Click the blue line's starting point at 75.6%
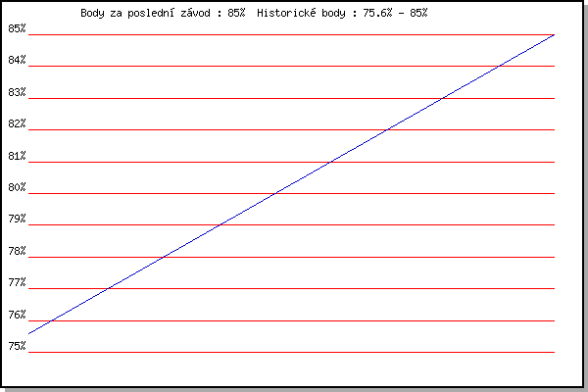Viewport: 588px width, 392px height. tap(29, 334)
